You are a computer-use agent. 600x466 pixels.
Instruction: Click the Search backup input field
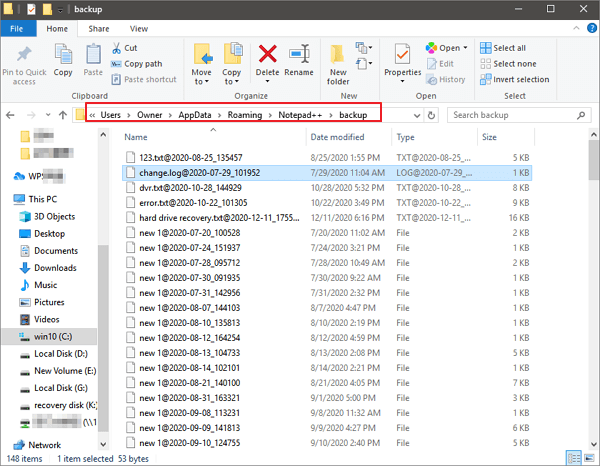[515, 115]
